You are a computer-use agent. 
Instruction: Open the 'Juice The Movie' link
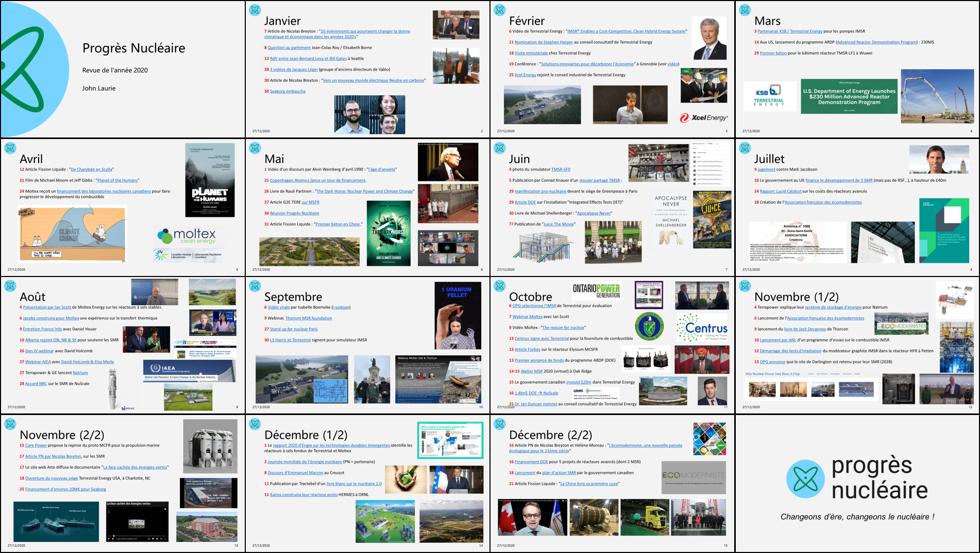pos(559,224)
